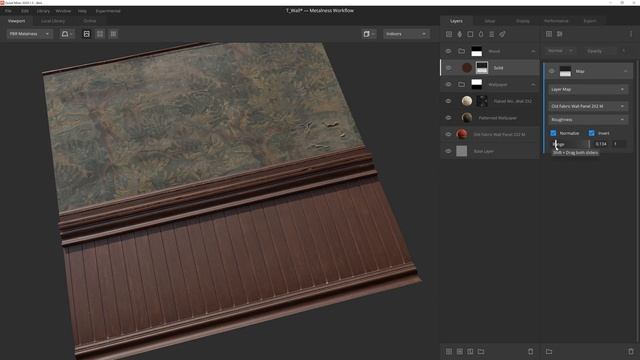Viewport: 640px width, 360px height.
Task: Select the Solid layer mask thumbnail
Action: click(482, 68)
